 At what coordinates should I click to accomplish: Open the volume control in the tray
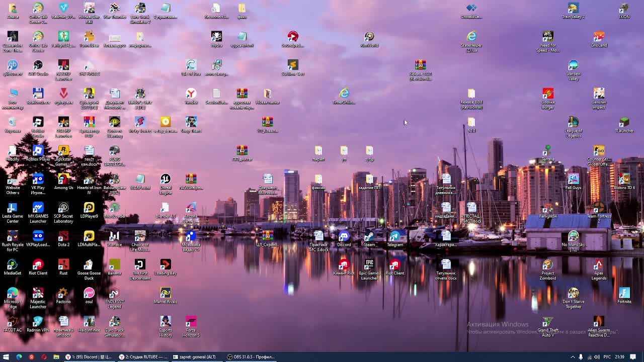coord(597,357)
